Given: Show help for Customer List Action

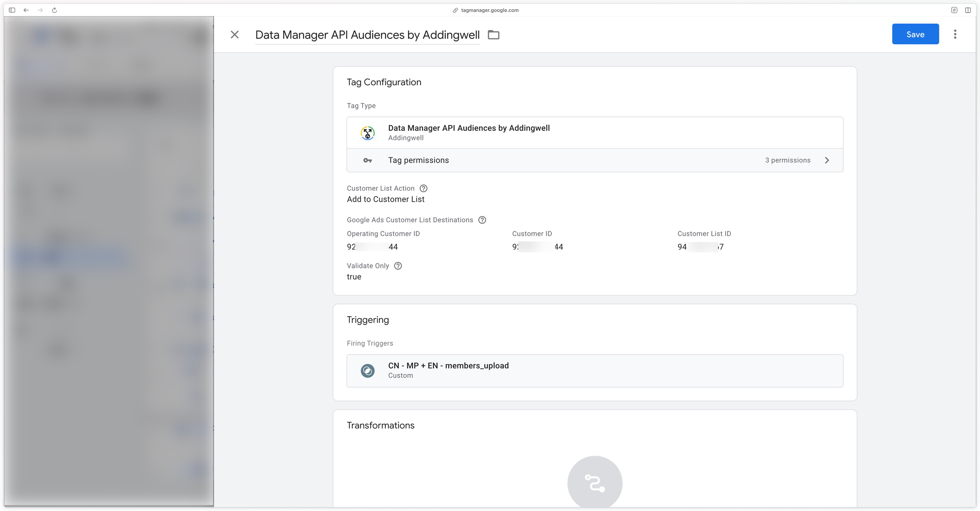Looking at the screenshot, I should click(x=423, y=188).
